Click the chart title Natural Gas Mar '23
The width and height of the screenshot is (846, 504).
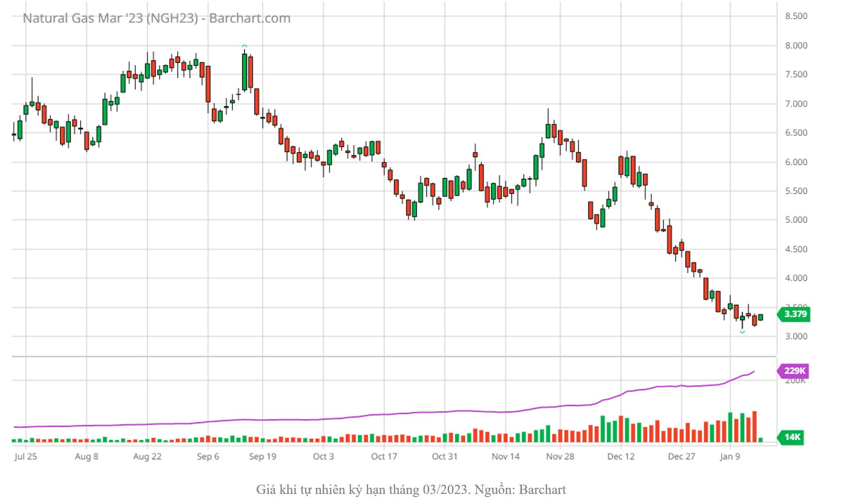click(156, 18)
